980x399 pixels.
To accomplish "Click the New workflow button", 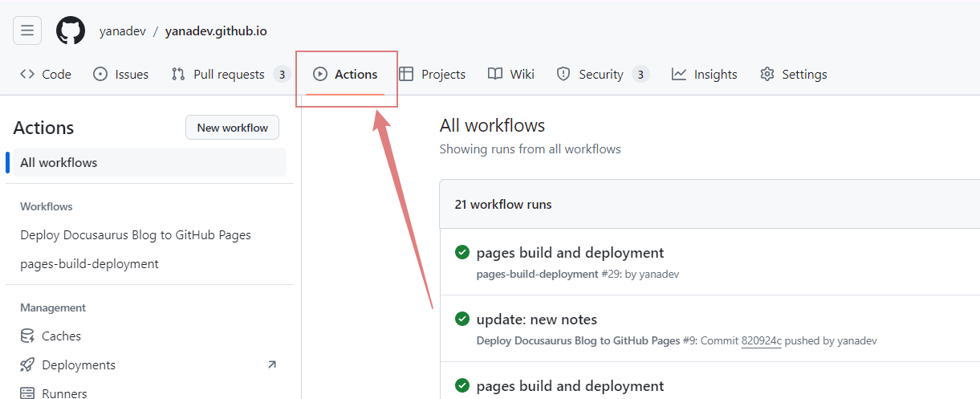I will [x=233, y=128].
